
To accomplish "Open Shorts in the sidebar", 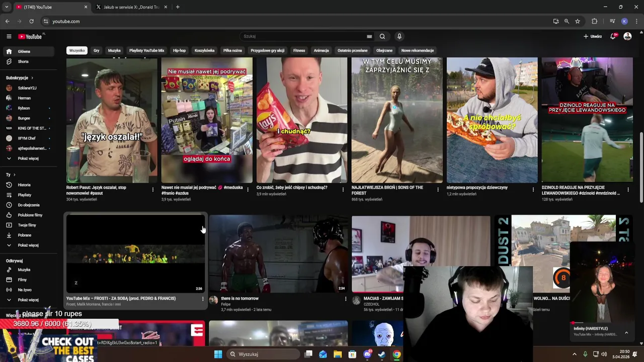I will click(x=28, y=61).
